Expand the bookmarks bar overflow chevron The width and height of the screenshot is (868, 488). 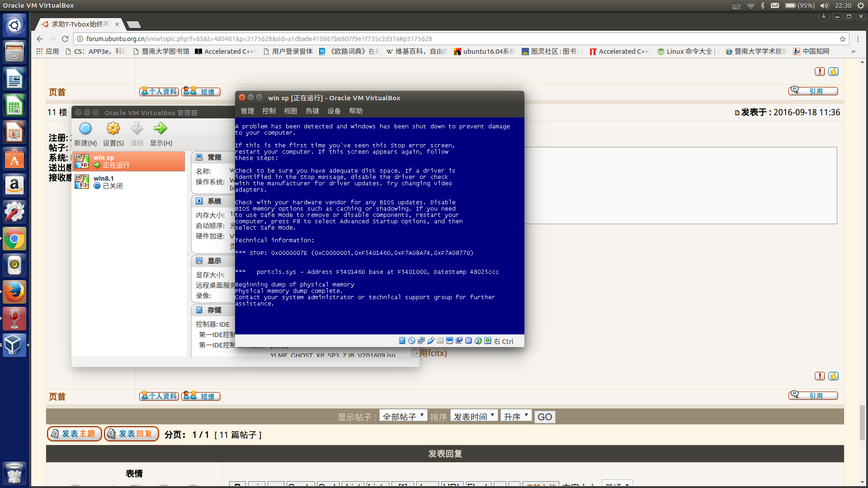853,52
